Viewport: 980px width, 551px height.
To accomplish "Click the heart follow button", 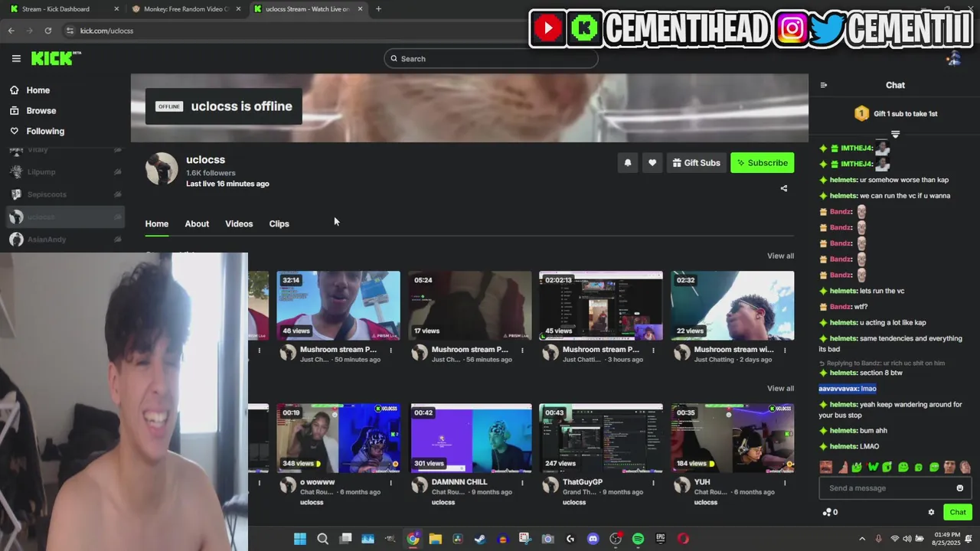I will coord(652,162).
